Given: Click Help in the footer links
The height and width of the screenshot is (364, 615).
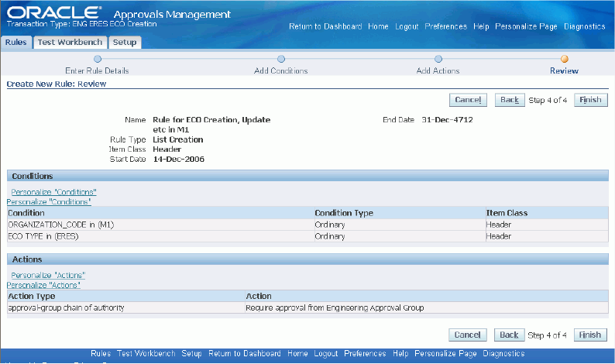Looking at the screenshot, I should [400, 353].
